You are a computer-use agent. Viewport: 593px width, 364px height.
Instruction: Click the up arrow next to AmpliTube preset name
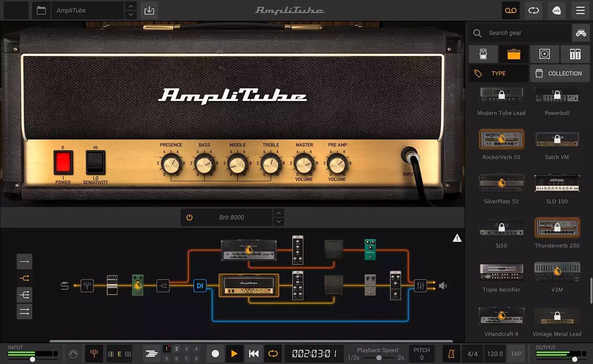point(130,6)
